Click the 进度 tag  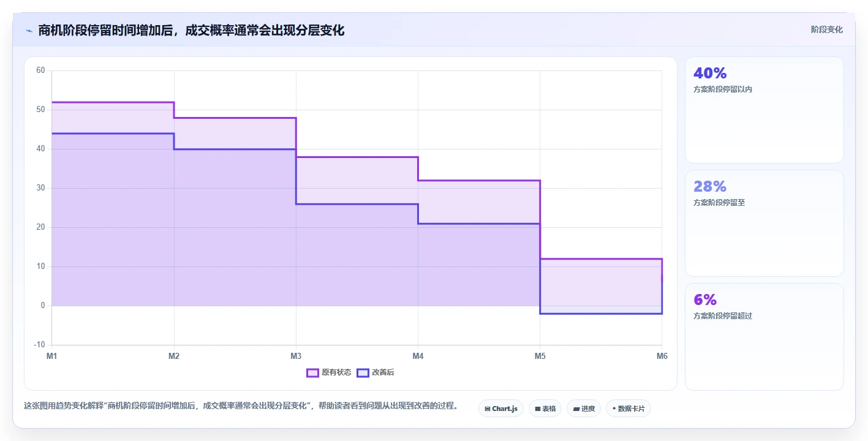tap(584, 409)
